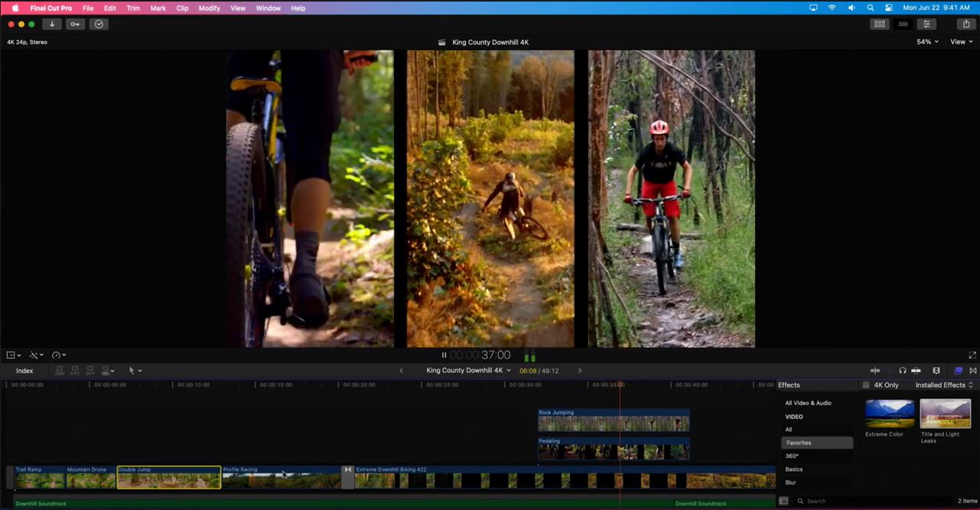Open the Mark menu

tap(158, 8)
